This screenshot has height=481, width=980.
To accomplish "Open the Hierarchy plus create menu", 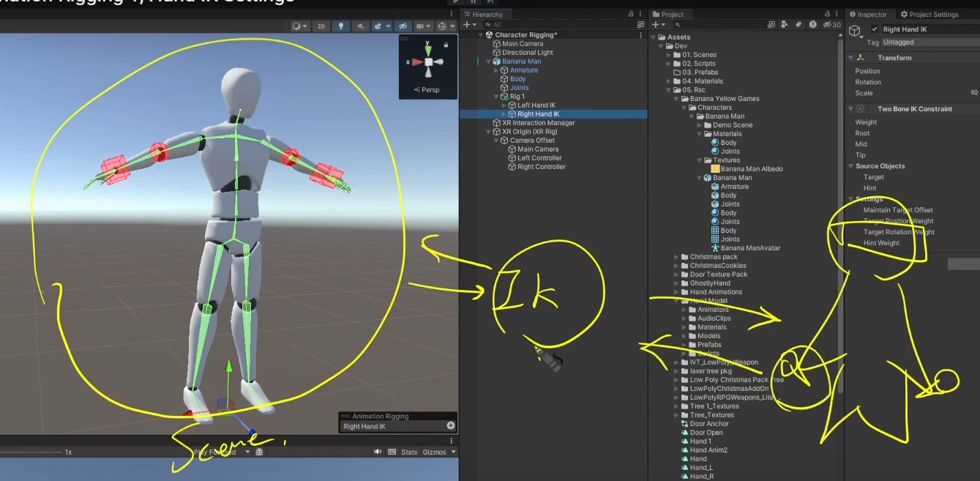I will click(x=468, y=25).
